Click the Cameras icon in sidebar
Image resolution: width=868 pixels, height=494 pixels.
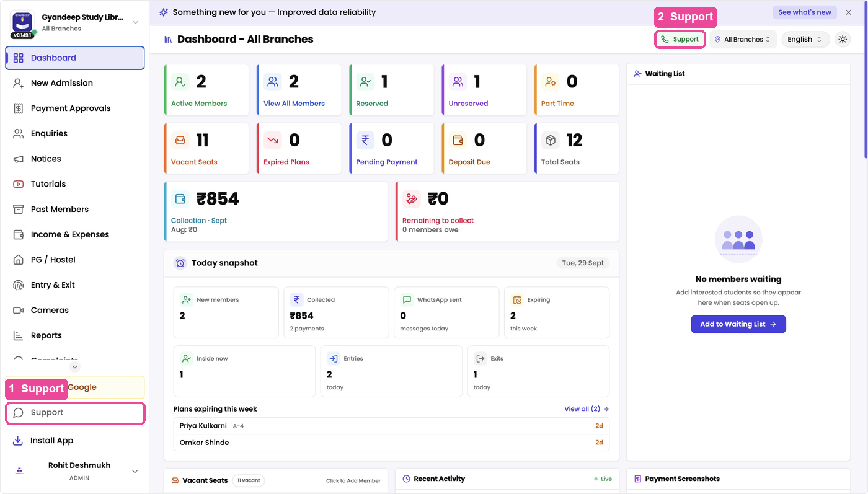[x=19, y=310]
